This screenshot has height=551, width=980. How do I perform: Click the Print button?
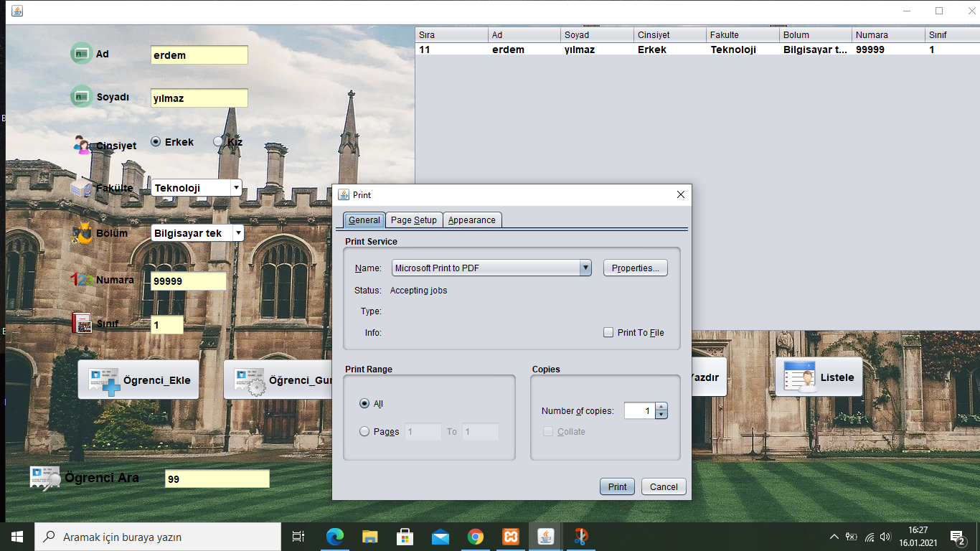click(618, 486)
